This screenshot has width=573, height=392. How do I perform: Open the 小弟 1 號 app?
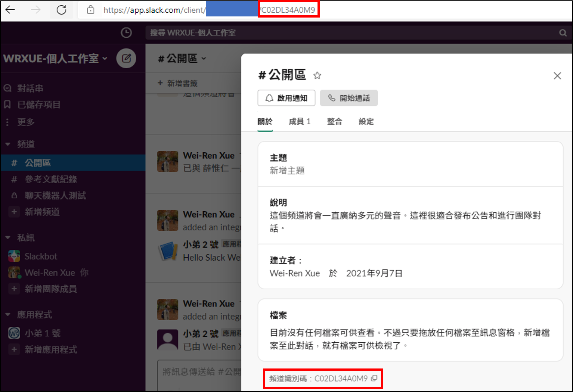click(x=43, y=333)
